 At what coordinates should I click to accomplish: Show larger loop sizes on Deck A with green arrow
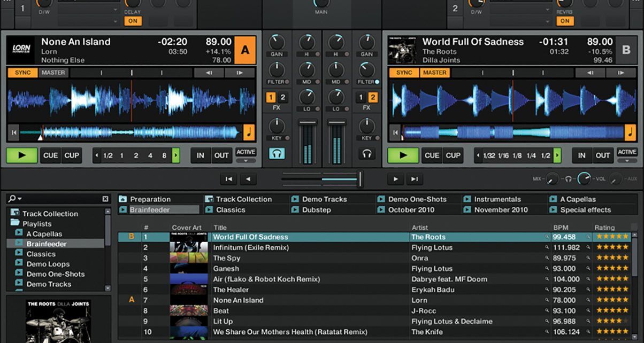pos(176,155)
